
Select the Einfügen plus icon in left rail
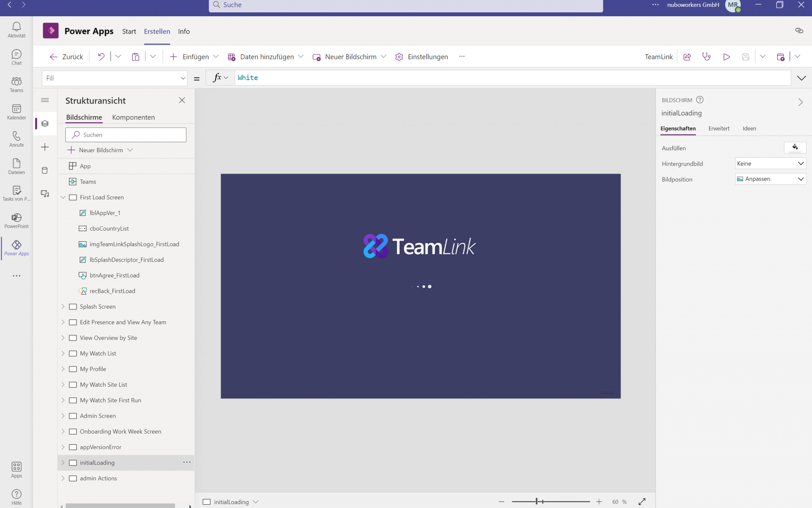[x=45, y=147]
